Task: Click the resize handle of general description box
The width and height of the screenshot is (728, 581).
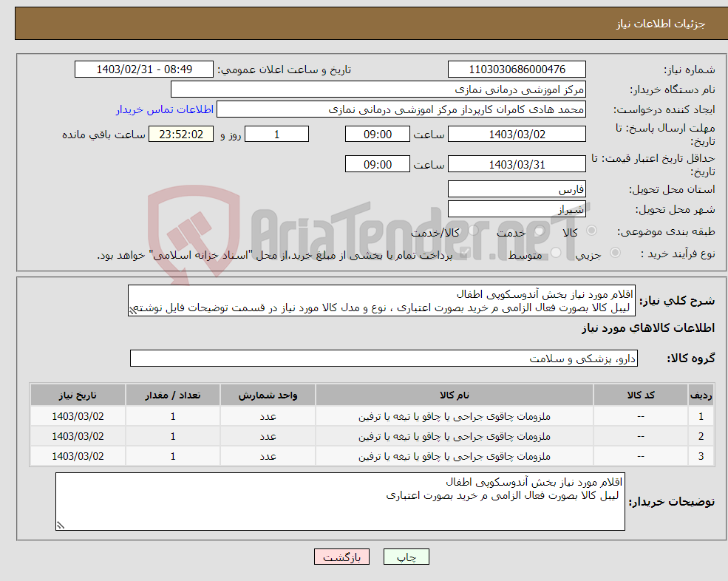Action: pyautogui.click(x=132, y=310)
